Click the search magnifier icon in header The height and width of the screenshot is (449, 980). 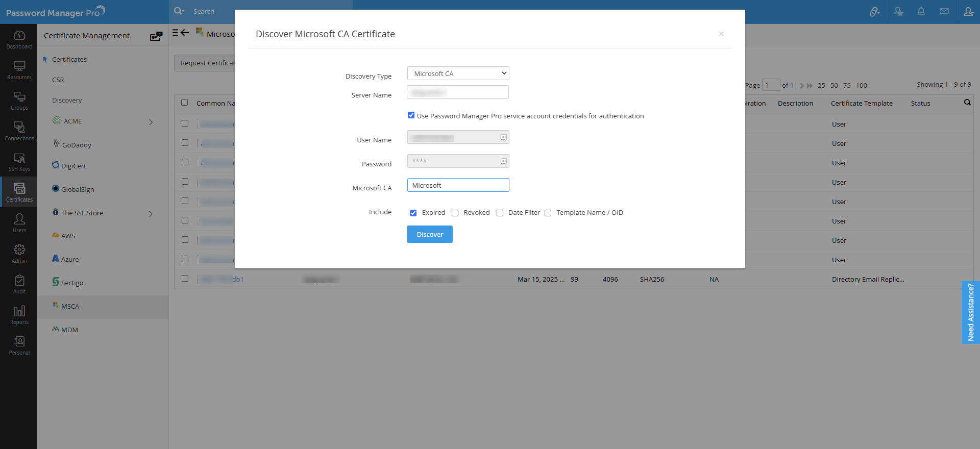tap(179, 11)
